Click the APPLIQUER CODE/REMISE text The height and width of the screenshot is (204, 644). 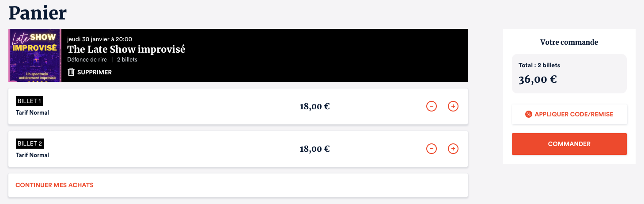click(574, 114)
